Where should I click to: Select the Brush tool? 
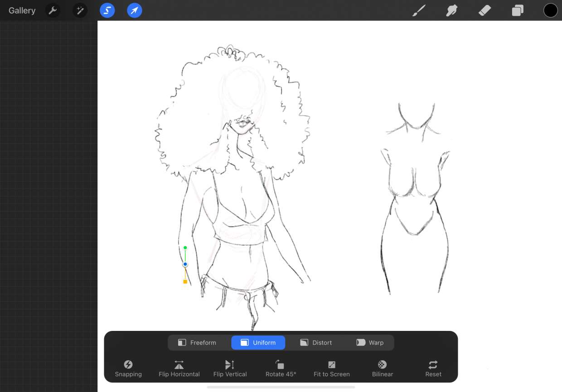[x=419, y=10]
